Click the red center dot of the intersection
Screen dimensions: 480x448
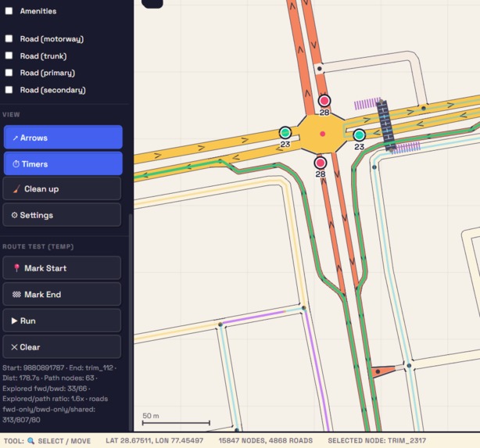click(x=322, y=134)
